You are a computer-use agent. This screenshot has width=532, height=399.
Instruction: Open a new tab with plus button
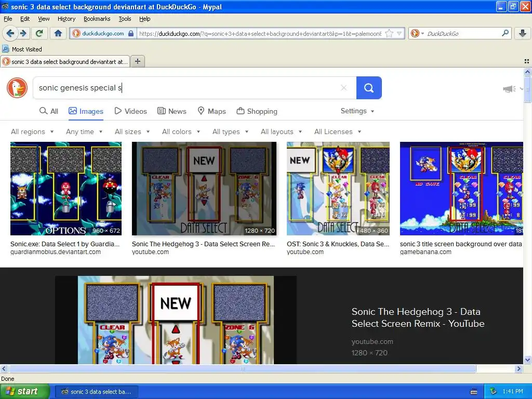point(137,61)
